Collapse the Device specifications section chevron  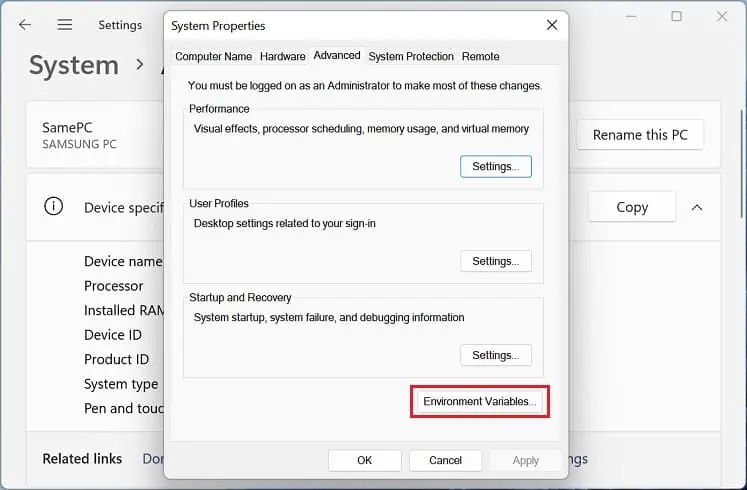[x=697, y=207]
